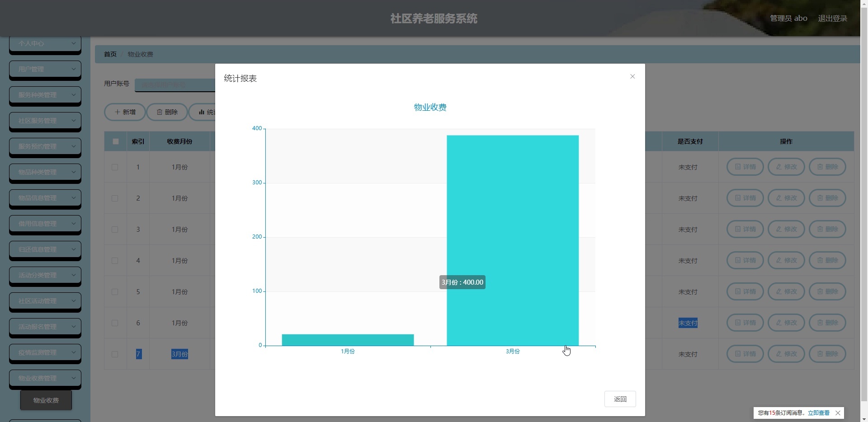Open 详情 for row 2
This screenshot has width=868, height=422.
[x=745, y=198]
